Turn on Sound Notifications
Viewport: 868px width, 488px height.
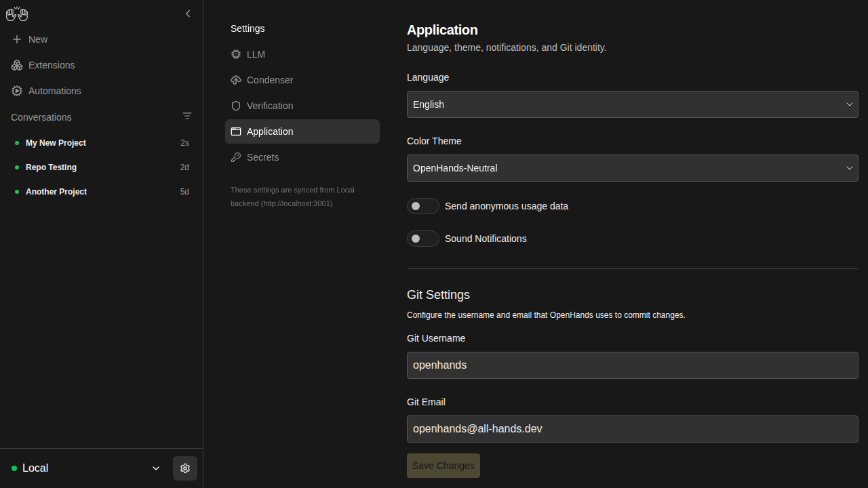423,239
